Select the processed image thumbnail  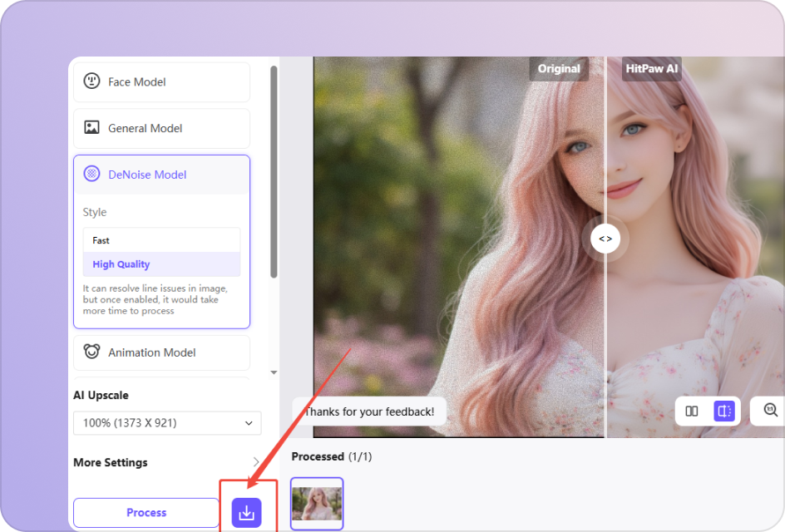(317, 504)
